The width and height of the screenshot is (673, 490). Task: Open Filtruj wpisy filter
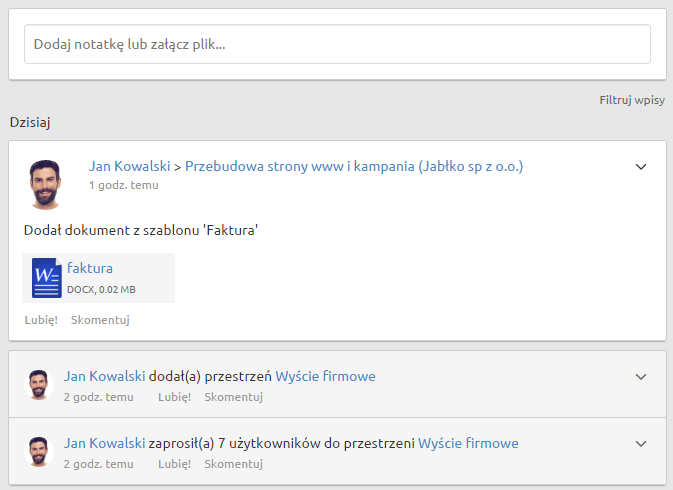pos(632,100)
